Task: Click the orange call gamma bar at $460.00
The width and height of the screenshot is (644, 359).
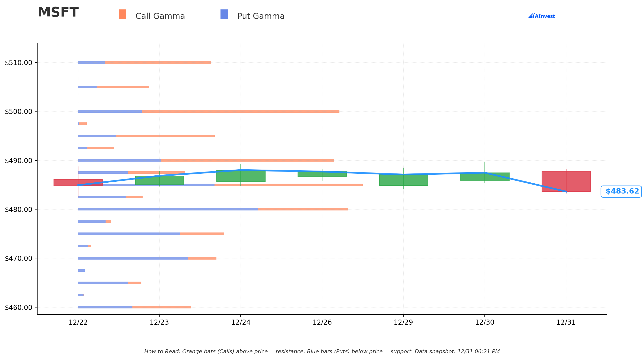Action: (162, 307)
